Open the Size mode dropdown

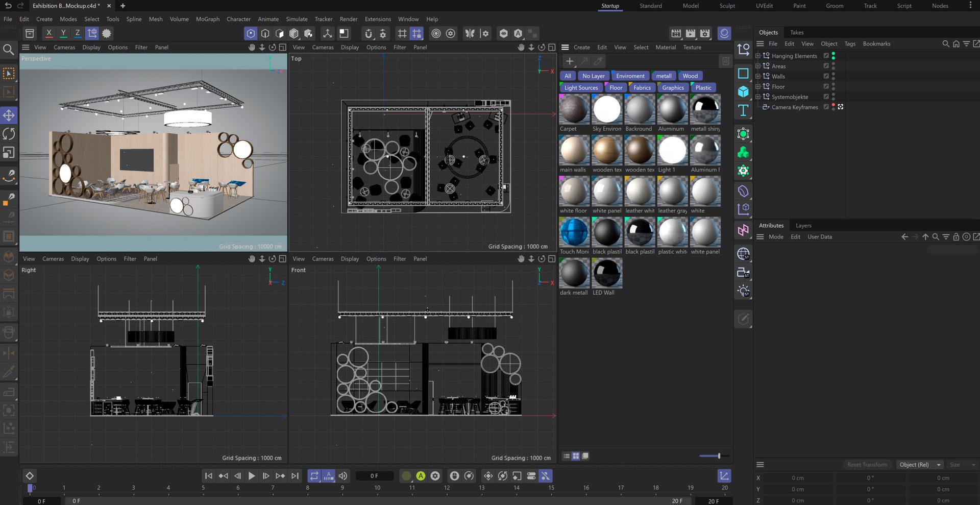962,465
